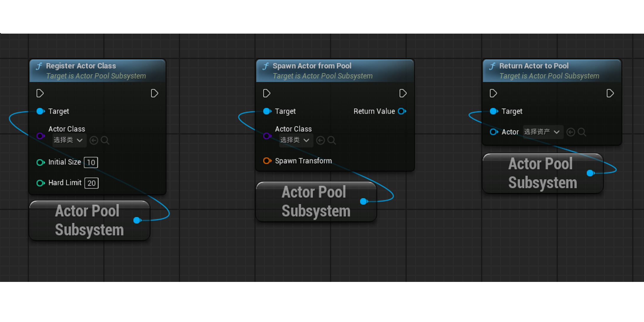Screen dimensions: 644x322
Task: Use selected asset arrow in Spawn Actor from Pool
Action: click(x=321, y=140)
